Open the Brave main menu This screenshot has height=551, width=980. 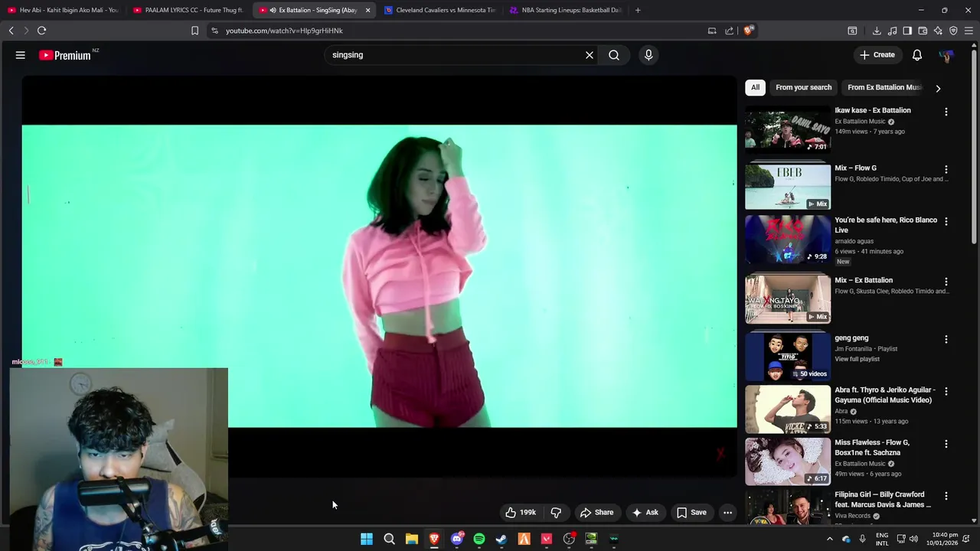(x=969, y=31)
